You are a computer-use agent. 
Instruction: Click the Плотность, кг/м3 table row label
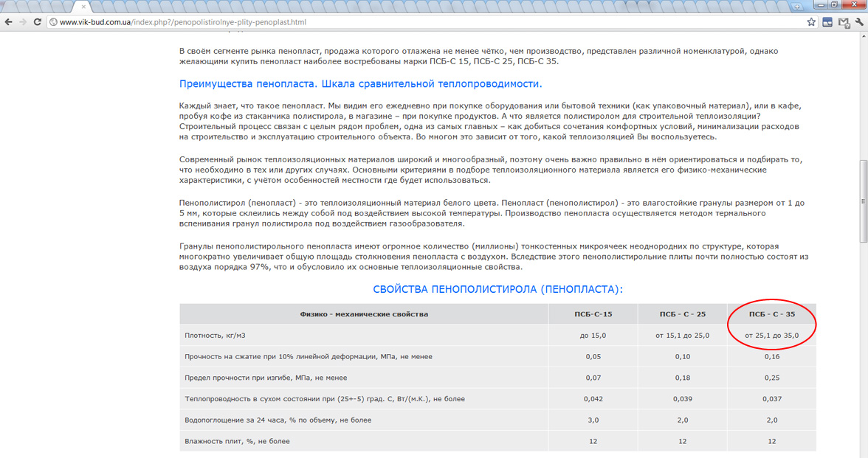[215, 335]
